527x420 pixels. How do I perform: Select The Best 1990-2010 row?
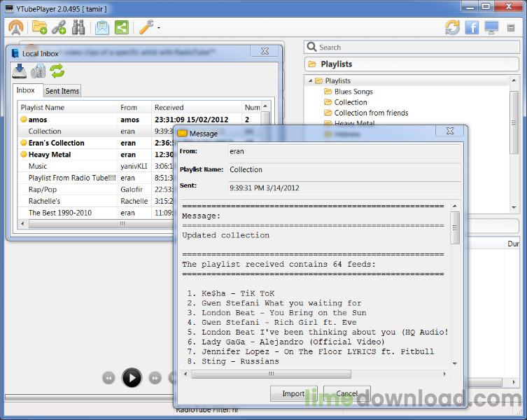[x=96, y=213]
